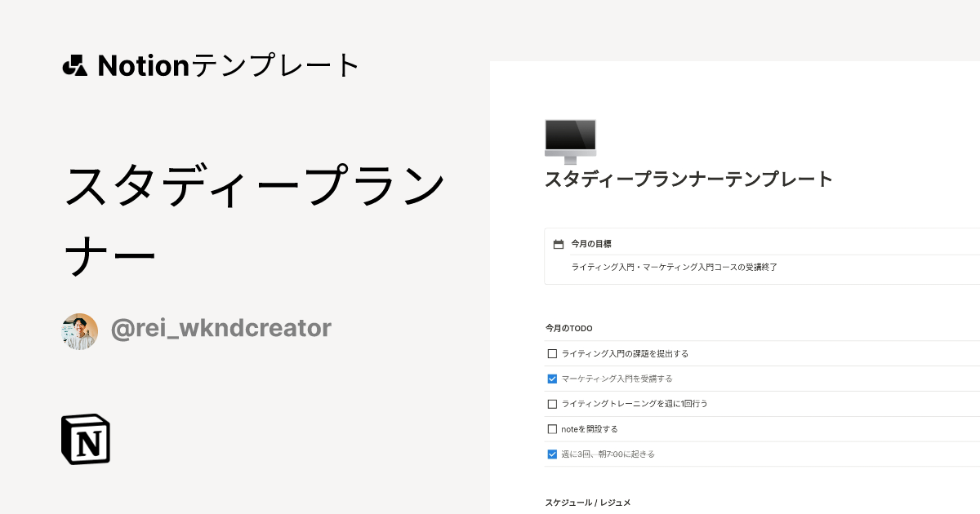
Task: Click the Notion templates shapes icon
Action: click(x=74, y=65)
